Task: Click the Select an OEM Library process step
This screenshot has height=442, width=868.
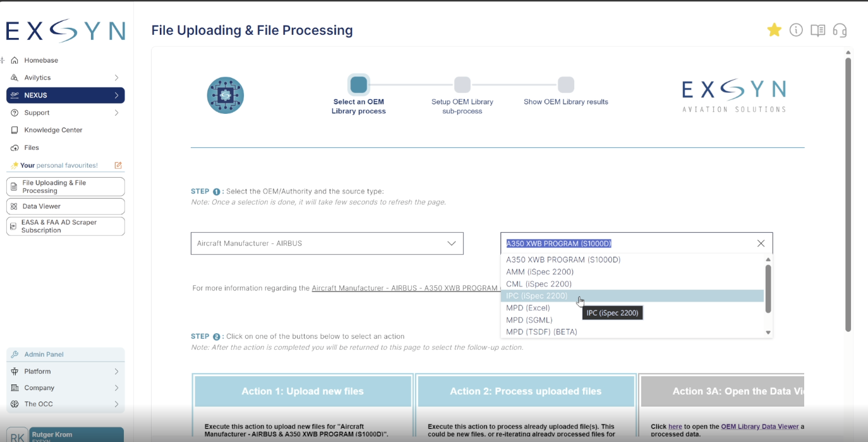Action: pyautogui.click(x=359, y=84)
